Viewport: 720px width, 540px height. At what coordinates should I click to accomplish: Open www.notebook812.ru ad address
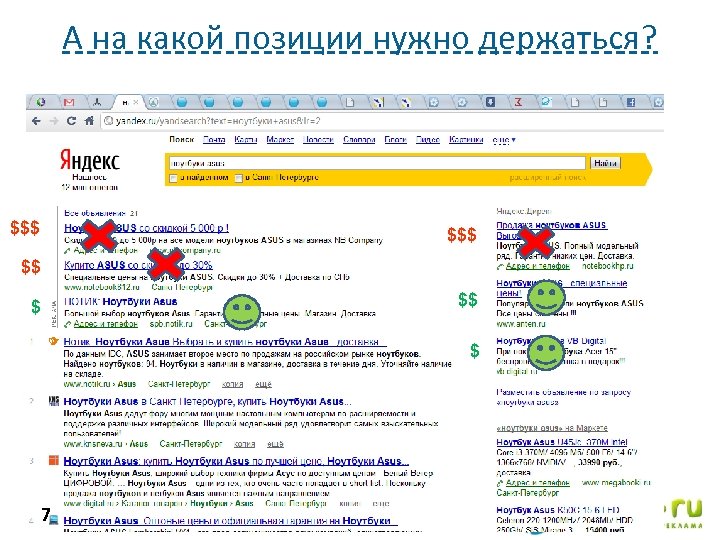tap(101, 287)
